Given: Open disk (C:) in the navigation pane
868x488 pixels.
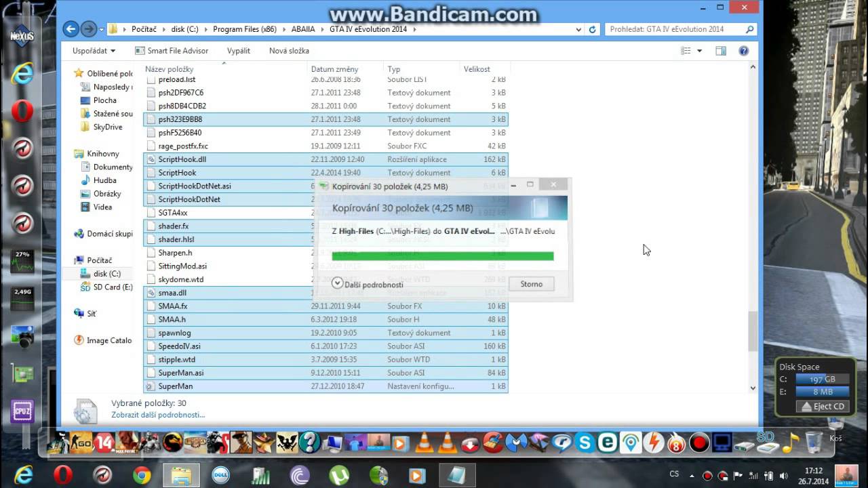Looking at the screenshot, I should click(100, 274).
